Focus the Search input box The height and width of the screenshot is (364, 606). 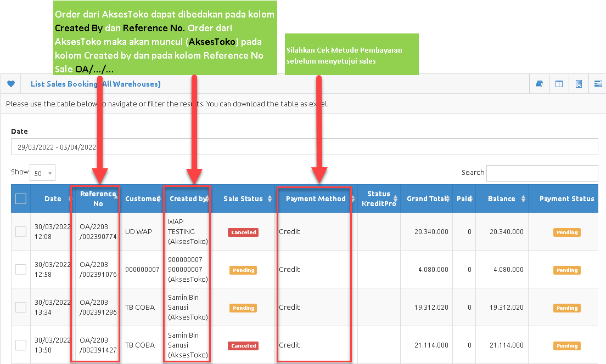[542, 173]
